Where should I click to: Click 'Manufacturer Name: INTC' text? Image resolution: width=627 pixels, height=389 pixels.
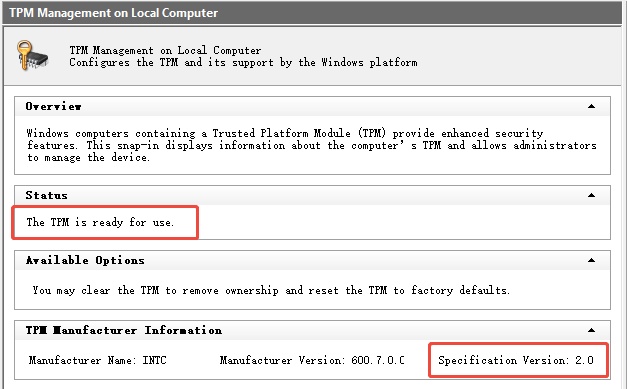tap(97, 360)
